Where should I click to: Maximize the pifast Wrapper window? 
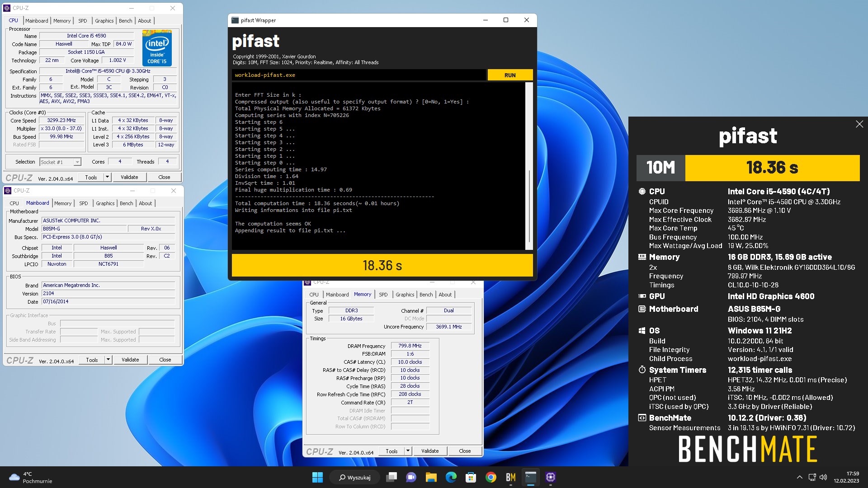pyautogui.click(x=506, y=20)
